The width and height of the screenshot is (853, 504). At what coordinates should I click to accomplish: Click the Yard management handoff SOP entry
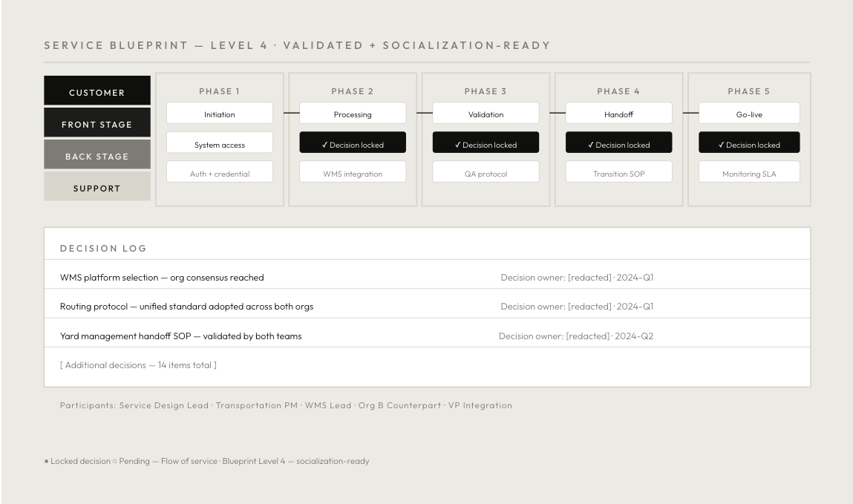(180, 336)
